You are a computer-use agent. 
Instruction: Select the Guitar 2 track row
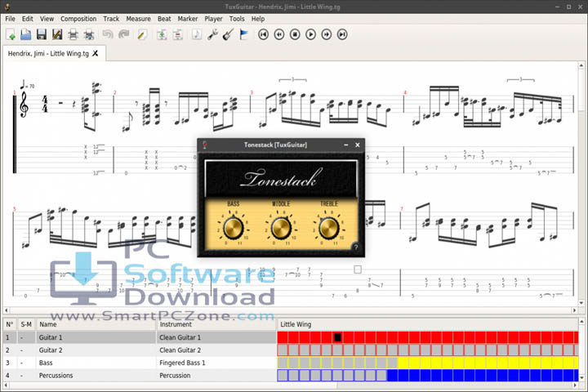click(140, 350)
